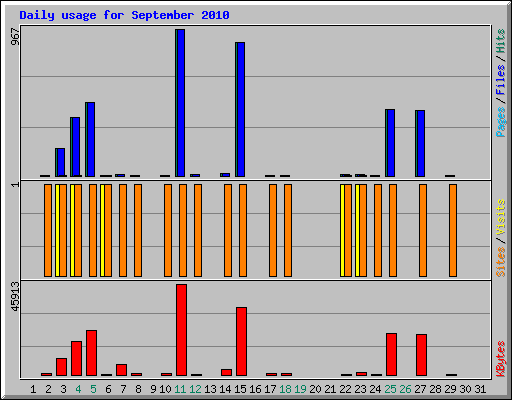Choose the orange Sites bar for day 29
Viewport: 512px width, 400px height.
click(x=453, y=230)
